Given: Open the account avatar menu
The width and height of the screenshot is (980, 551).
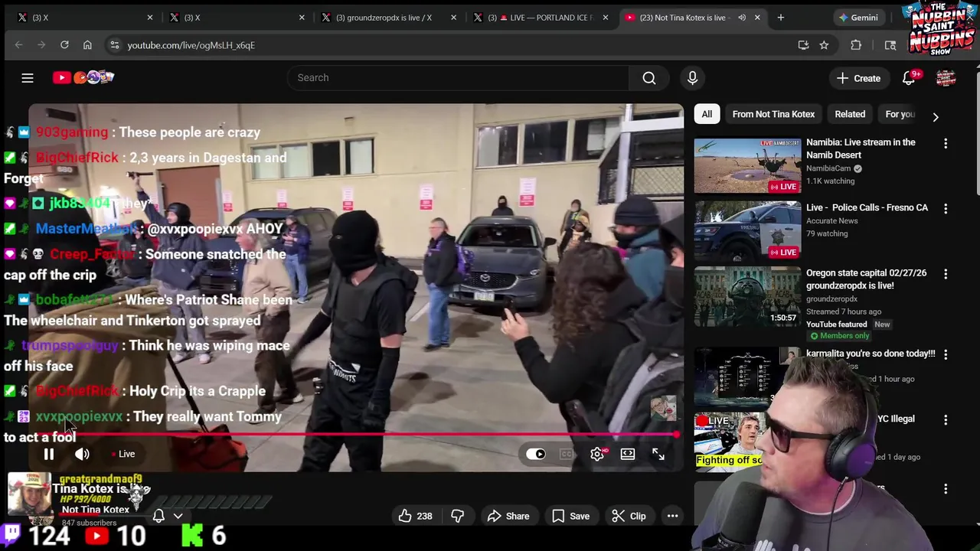Looking at the screenshot, I should pyautogui.click(x=946, y=78).
